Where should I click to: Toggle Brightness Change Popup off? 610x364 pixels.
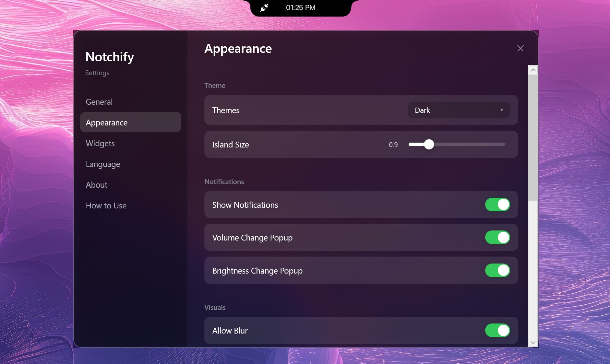(497, 270)
